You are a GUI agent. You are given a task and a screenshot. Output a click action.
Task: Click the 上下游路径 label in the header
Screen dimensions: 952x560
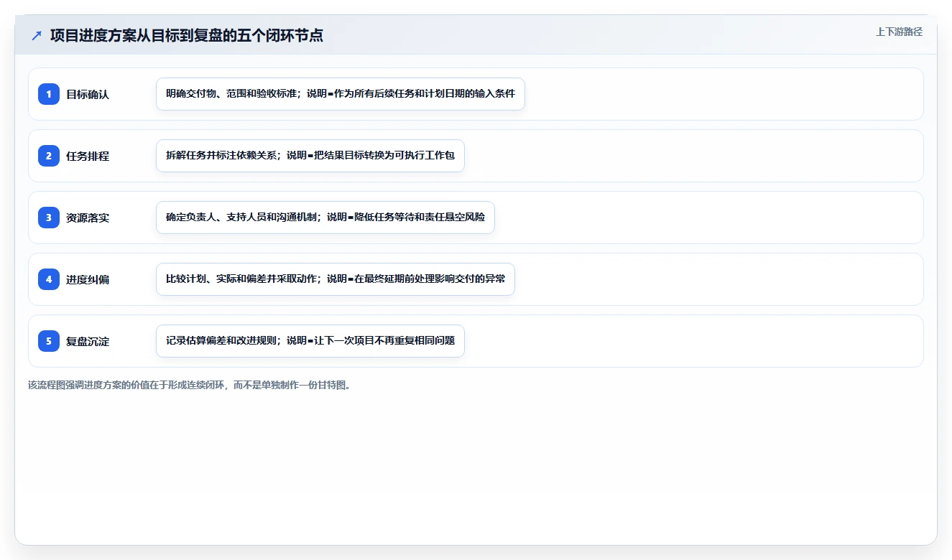899,32
